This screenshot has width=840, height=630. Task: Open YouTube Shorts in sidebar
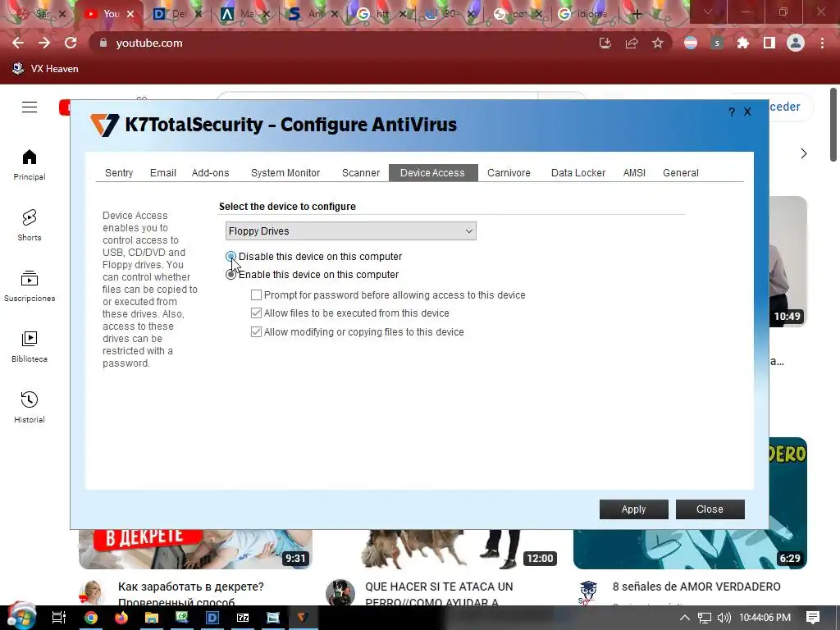[30, 225]
